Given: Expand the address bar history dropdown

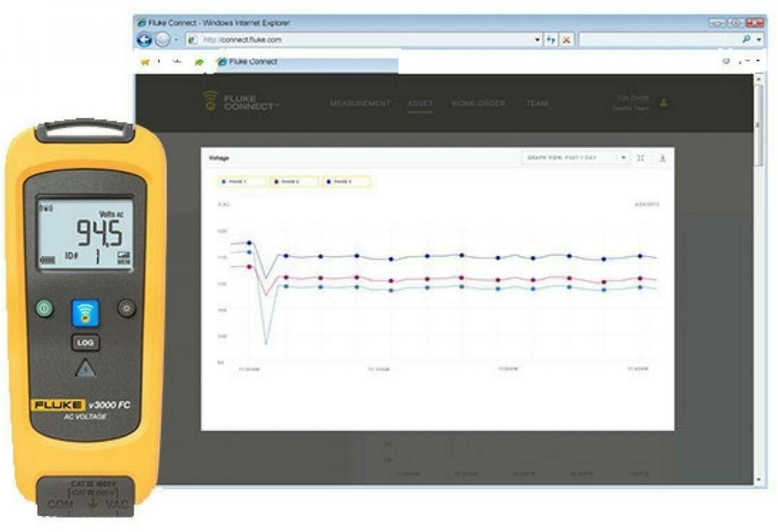Looking at the screenshot, I should 537,40.
